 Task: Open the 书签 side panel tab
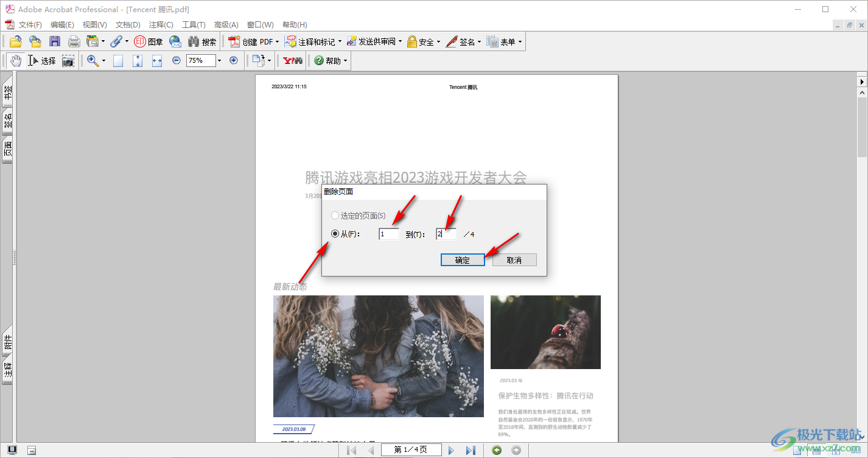(x=8, y=91)
